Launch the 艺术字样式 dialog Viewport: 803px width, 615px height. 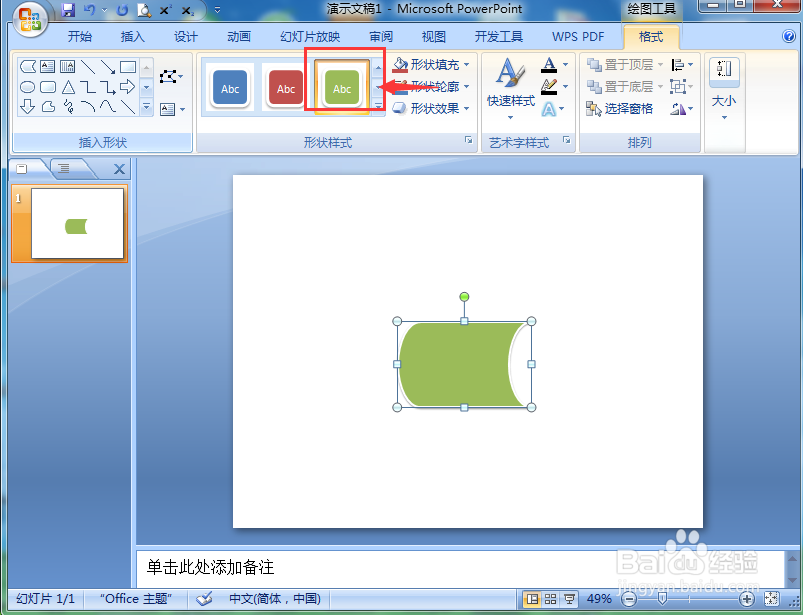click(567, 140)
